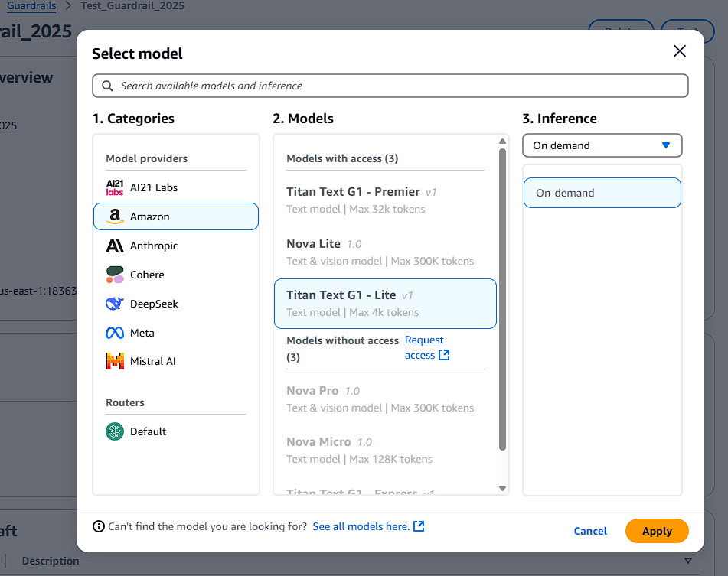Select the On-demand inference option
Screen dimensions: 728x576
point(602,193)
